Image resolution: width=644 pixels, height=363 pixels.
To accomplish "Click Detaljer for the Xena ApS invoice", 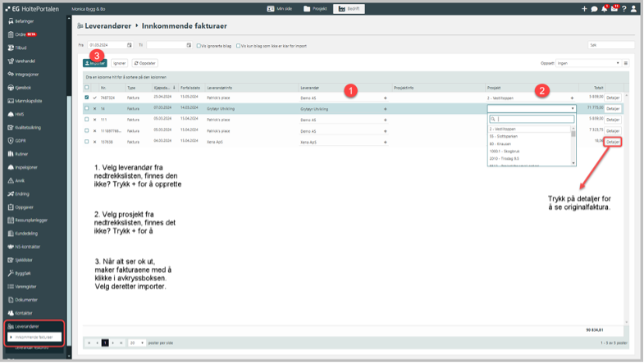I will [x=613, y=141].
